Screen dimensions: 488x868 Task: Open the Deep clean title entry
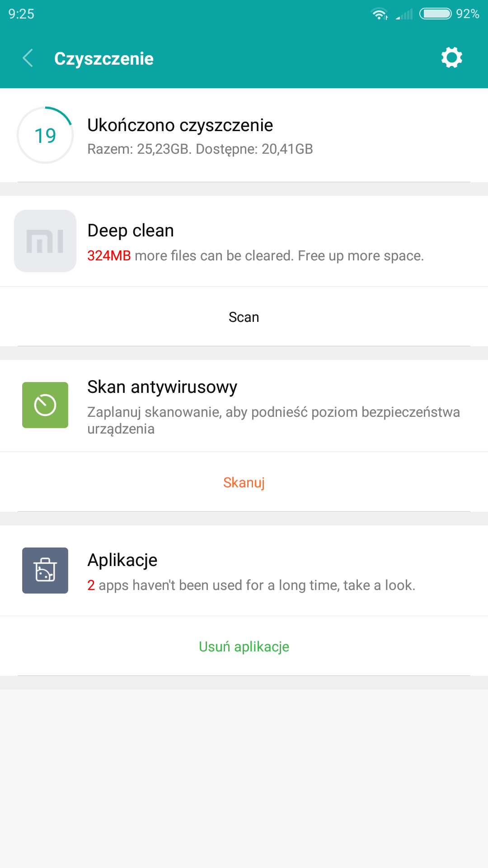click(x=131, y=231)
